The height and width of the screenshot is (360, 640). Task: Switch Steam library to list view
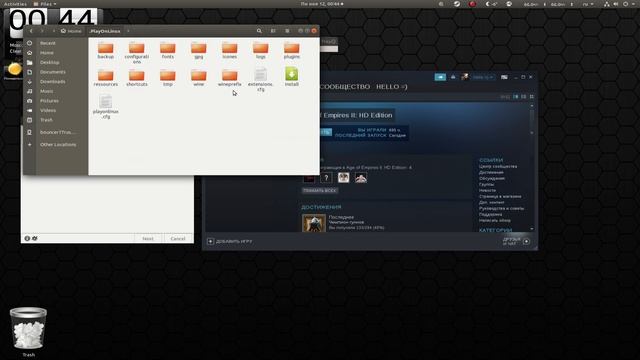[x=524, y=97]
